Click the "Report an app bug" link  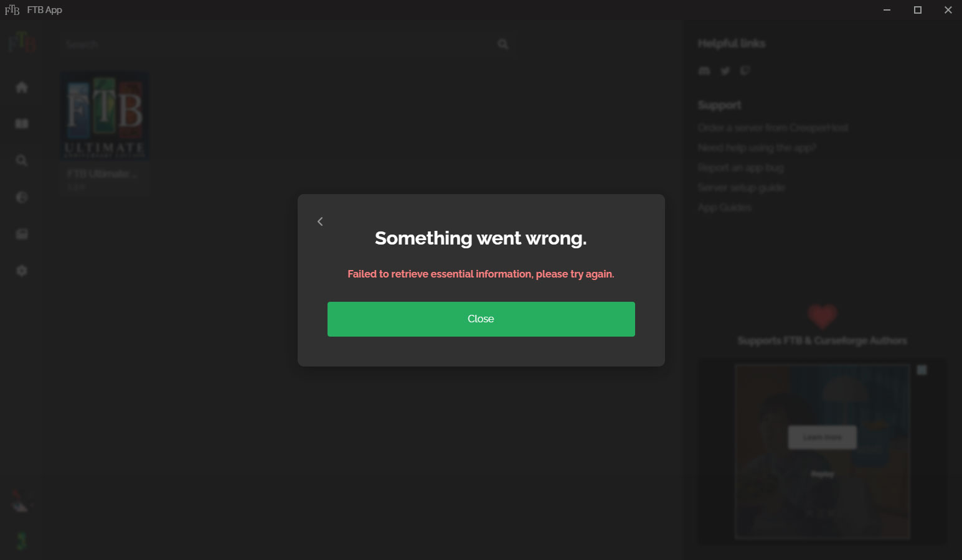740,167
